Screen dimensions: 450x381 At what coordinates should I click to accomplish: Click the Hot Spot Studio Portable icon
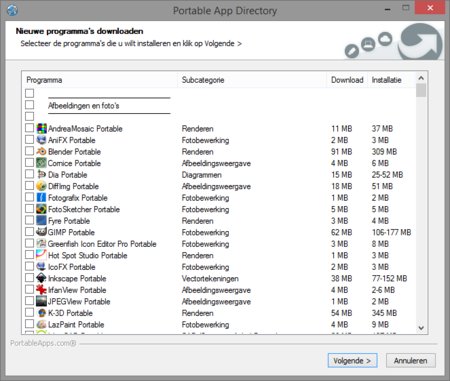[x=41, y=255]
